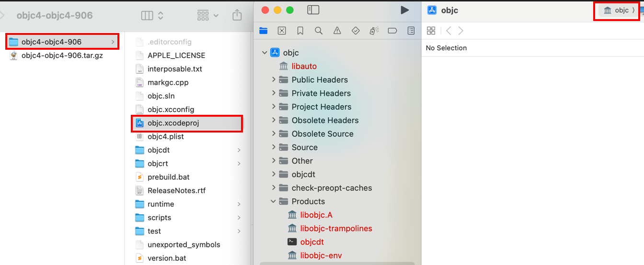
Task: Select the APPLE_LICENSE file
Action: (176, 55)
